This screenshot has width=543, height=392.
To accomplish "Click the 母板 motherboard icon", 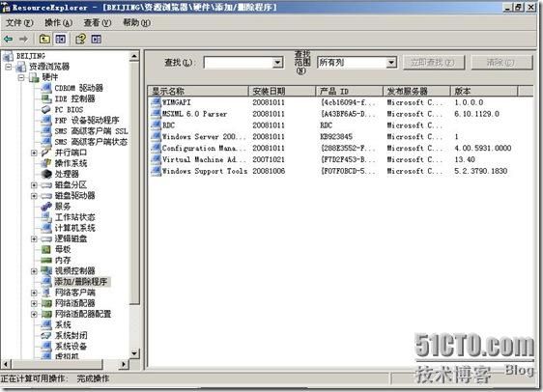I will coord(46,249).
